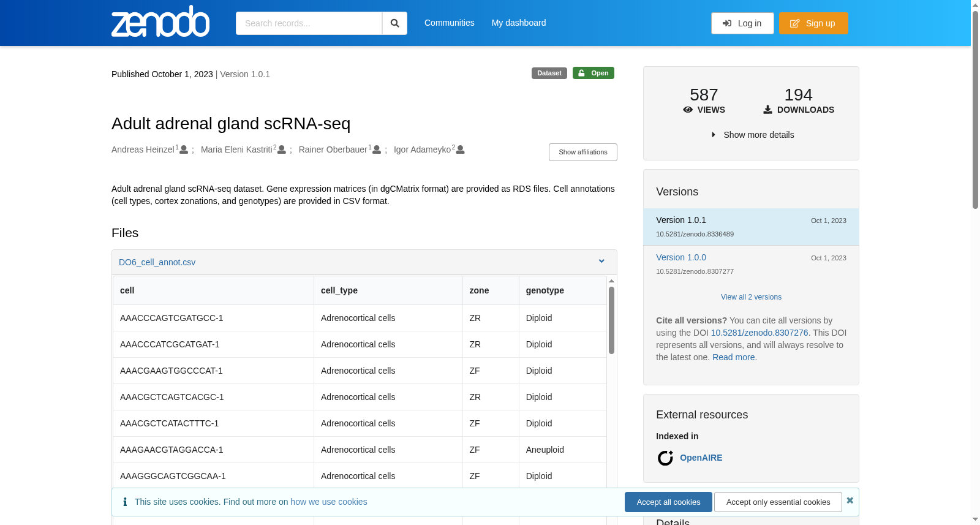Click the magnifier search button
The width and height of the screenshot is (980, 525).
point(394,23)
